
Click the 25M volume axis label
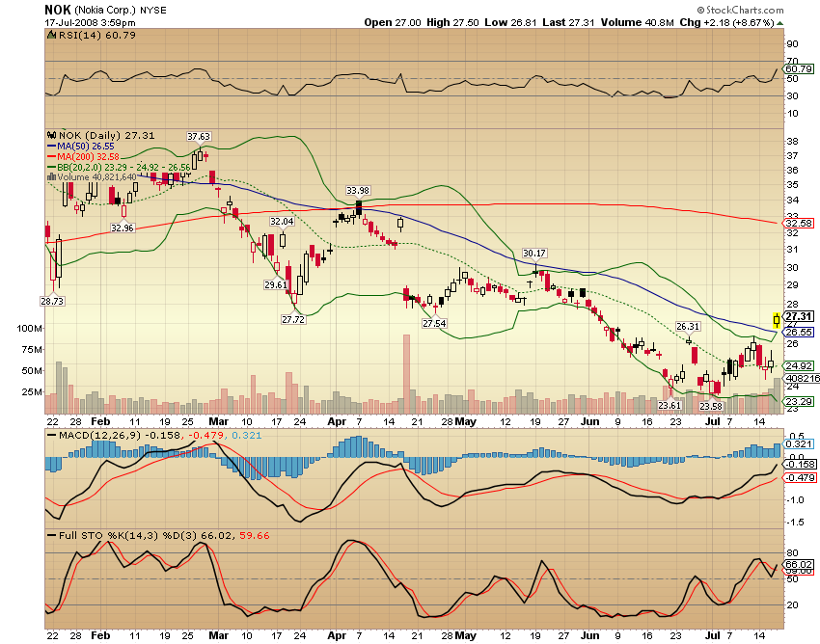pos(33,392)
